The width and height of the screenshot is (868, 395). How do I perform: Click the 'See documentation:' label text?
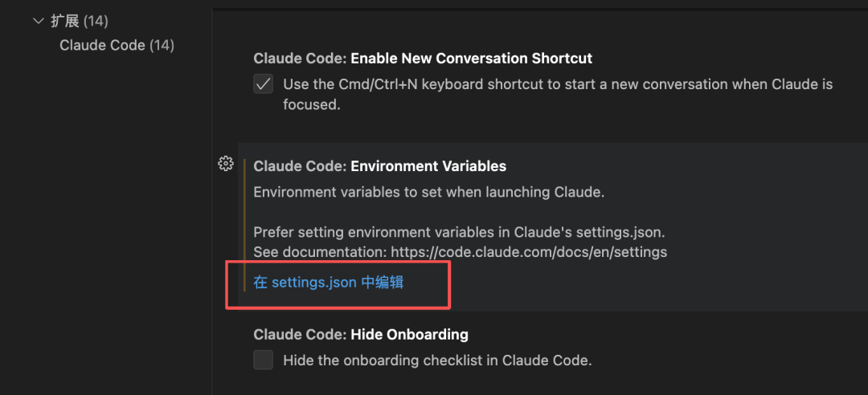(321, 252)
